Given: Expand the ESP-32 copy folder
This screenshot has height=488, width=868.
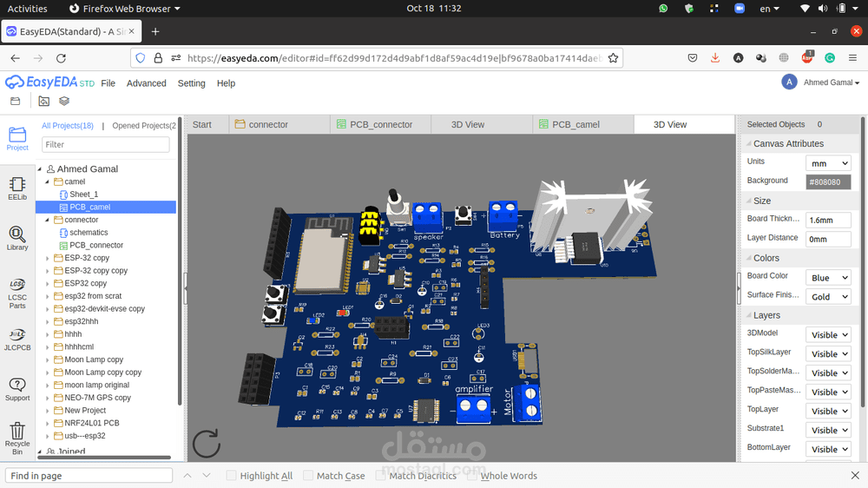Looking at the screenshot, I should pyautogui.click(x=47, y=258).
